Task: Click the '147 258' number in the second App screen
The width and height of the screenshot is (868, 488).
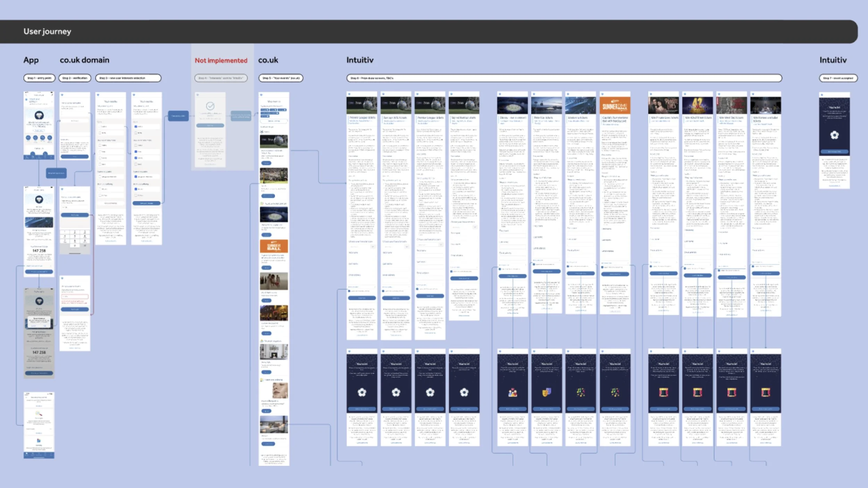Action: tap(39, 251)
